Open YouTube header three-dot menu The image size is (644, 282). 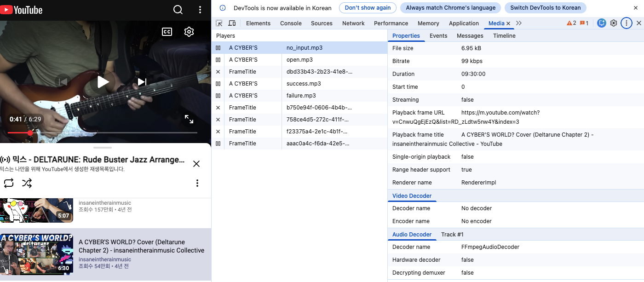tap(200, 10)
